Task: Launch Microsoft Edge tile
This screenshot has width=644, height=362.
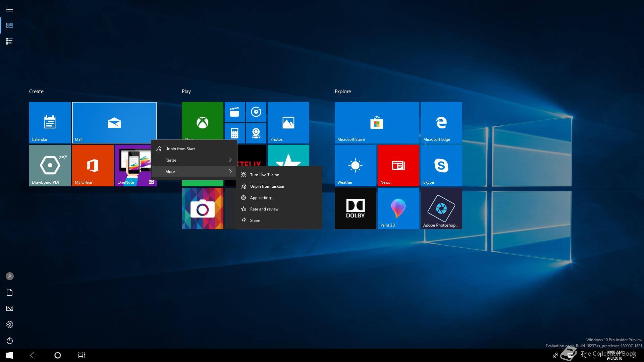Action: [x=441, y=123]
